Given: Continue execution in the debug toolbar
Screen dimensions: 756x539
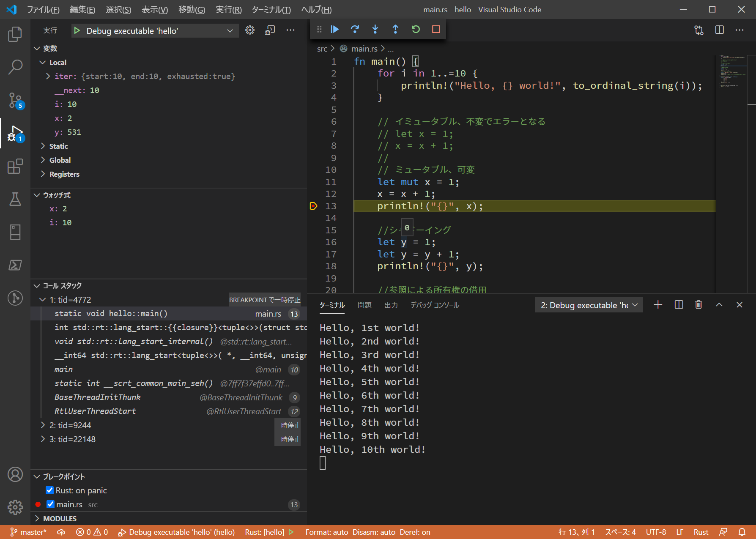Looking at the screenshot, I should coord(334,29).
